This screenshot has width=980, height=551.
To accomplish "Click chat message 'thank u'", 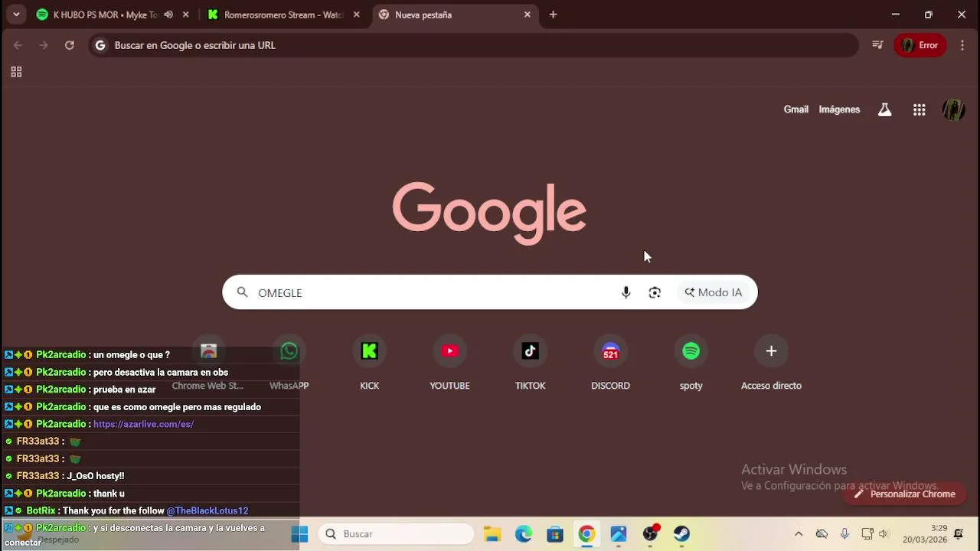I will (109, 494).
